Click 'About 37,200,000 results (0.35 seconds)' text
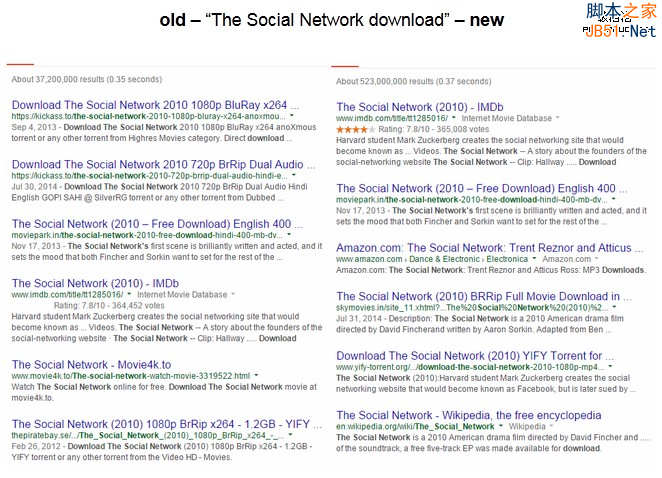This screenshot has height=478, width=662. (87, 79)
